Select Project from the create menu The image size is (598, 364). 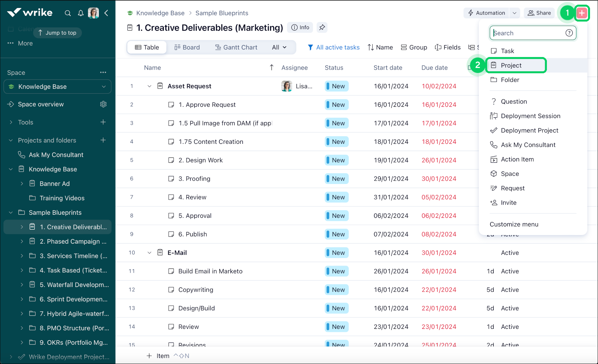click(511, 66)
